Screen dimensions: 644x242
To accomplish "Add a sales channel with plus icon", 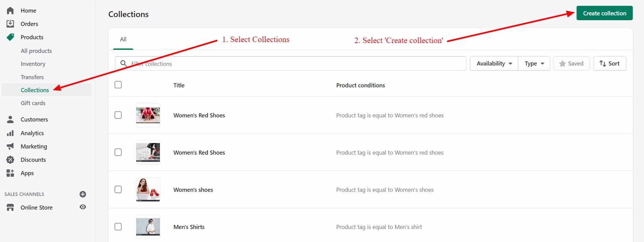I will click(83, 194).
